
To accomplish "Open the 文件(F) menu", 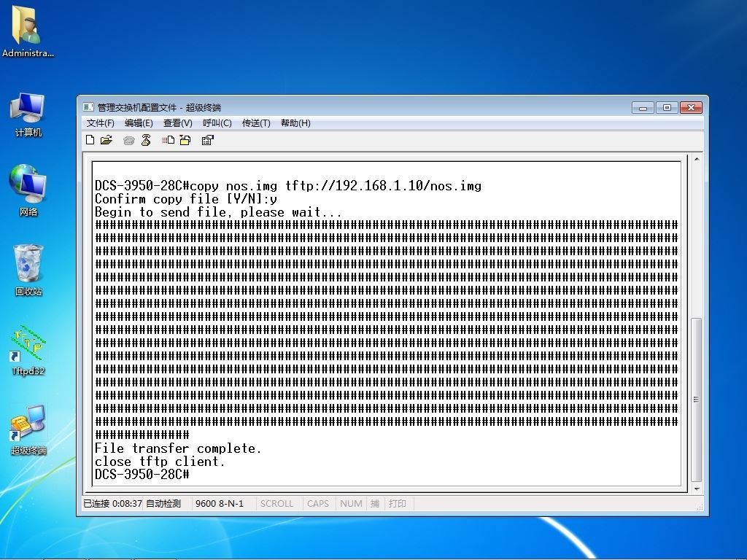I will 100,123.
